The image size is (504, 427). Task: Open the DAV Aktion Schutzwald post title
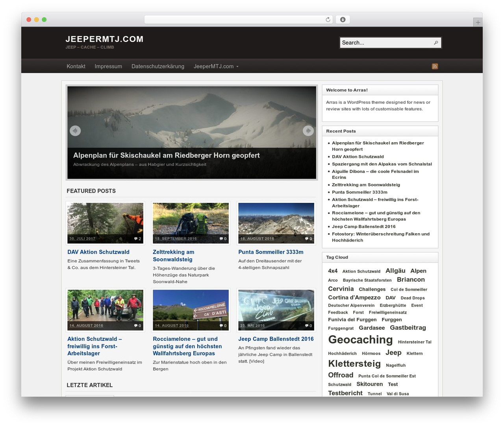(x=98, y=252)
